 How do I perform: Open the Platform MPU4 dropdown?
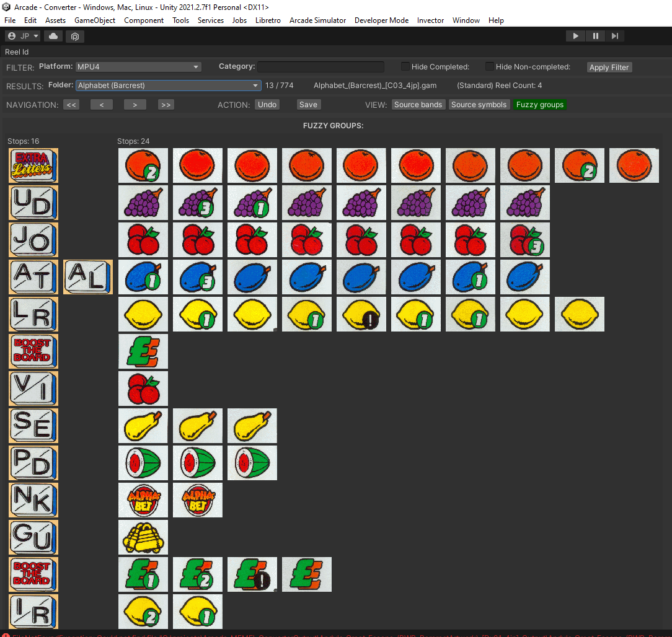click(138, 67)
